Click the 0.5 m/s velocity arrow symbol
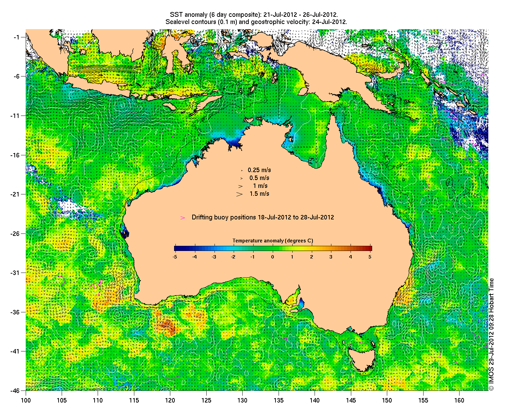Viewport: 514px width, 420px height. click(x=242, y=178)
